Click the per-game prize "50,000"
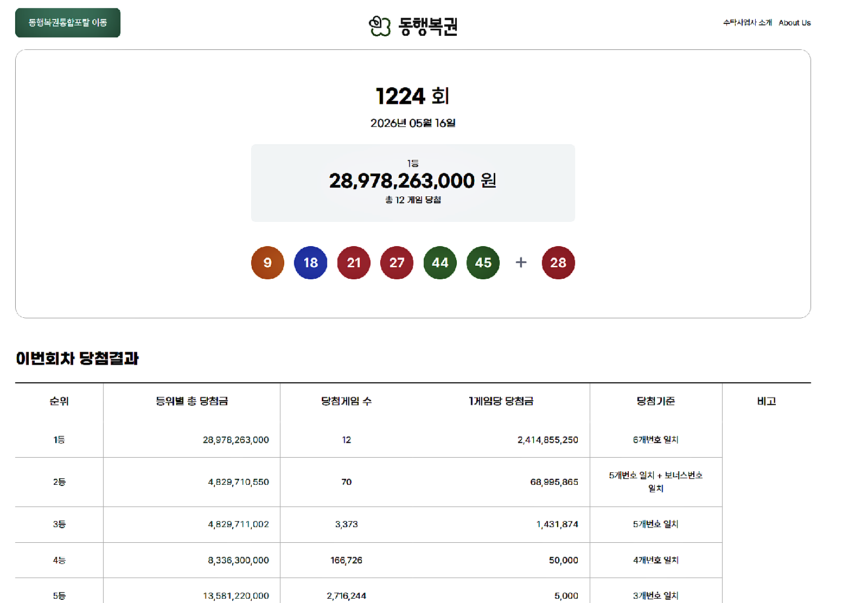The height and width of the screenshot is (603, 868). (564, 560)
